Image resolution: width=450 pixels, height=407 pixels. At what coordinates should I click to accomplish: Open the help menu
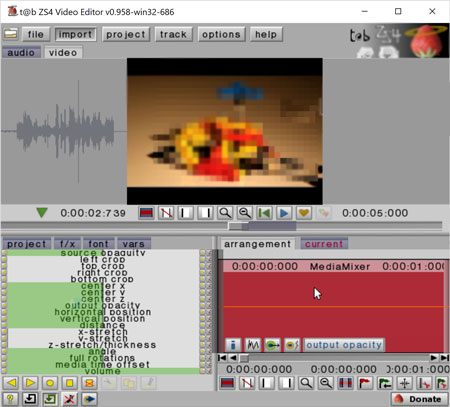[266, 34]
